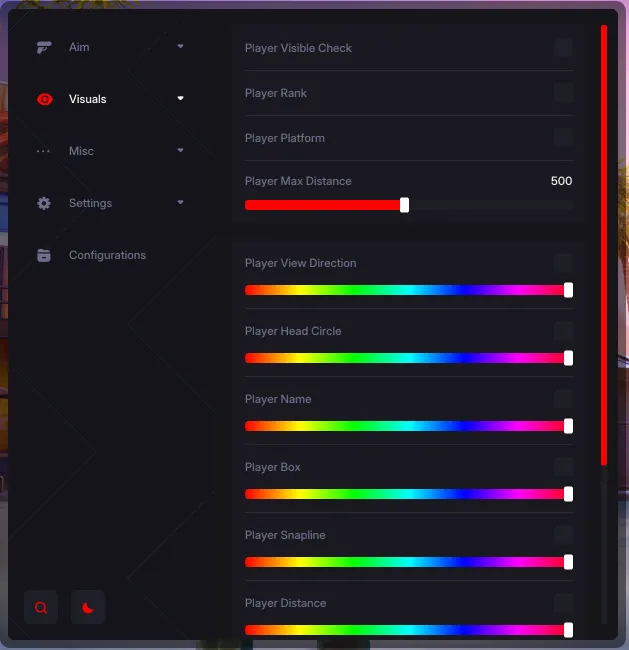Image resolution: width=629 pixels, height=650 pixels.
Task: Open the search magnifier button
Action: pos(41,607)
